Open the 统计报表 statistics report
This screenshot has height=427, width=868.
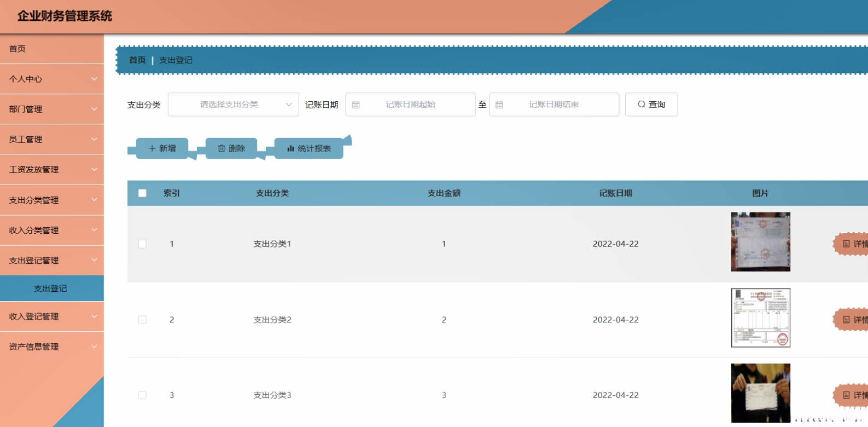pos(308,148)
